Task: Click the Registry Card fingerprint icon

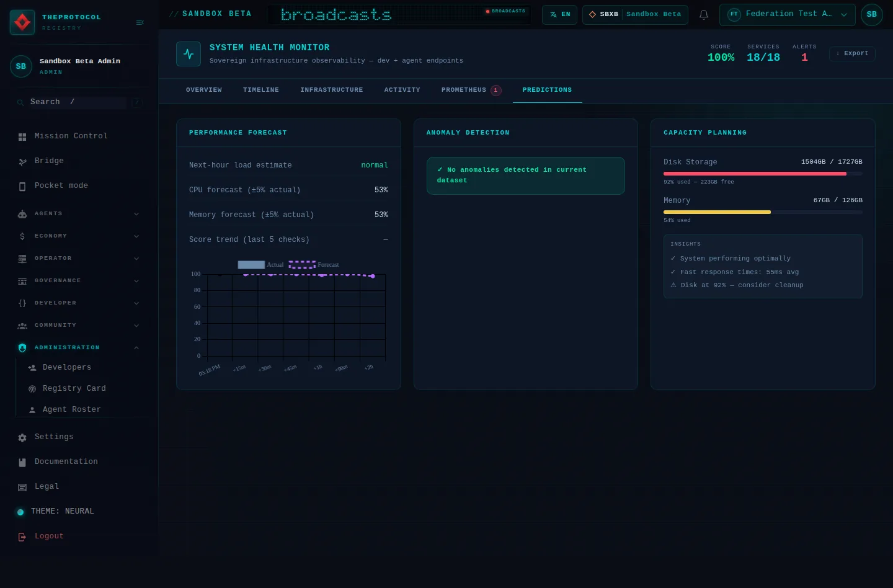Action: 32,389
